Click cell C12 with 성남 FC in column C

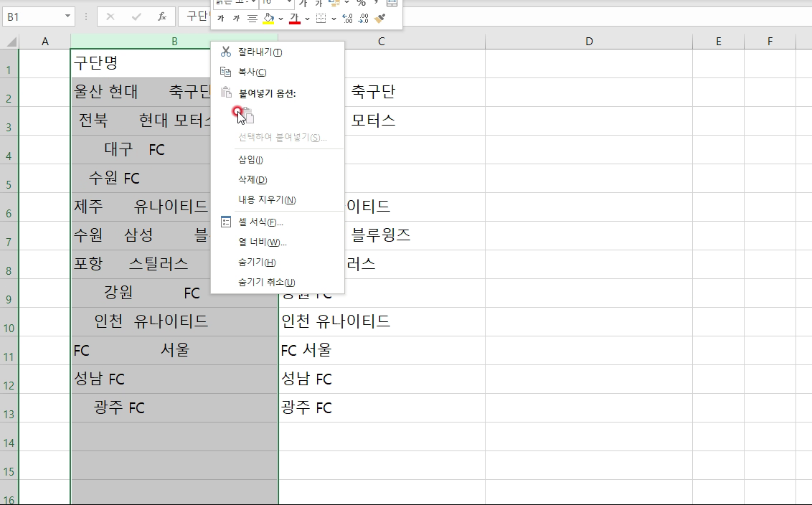tap(382, 379)
